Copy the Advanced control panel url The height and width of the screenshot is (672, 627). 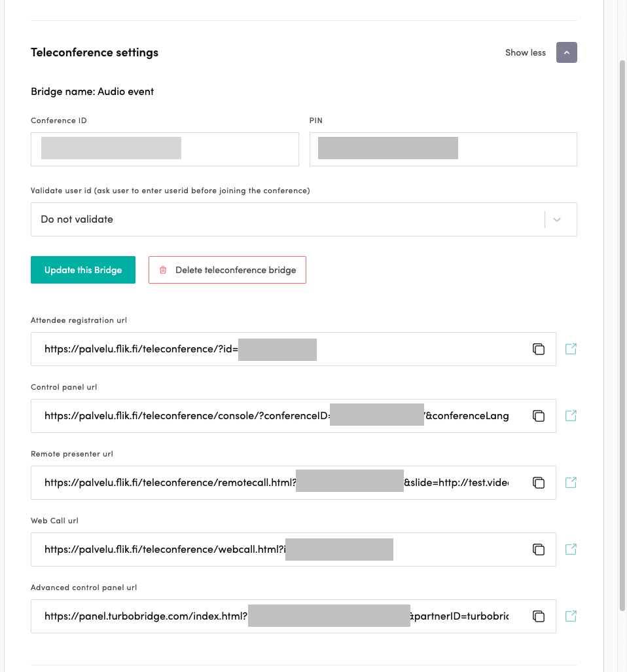click(x=538, y=616)
